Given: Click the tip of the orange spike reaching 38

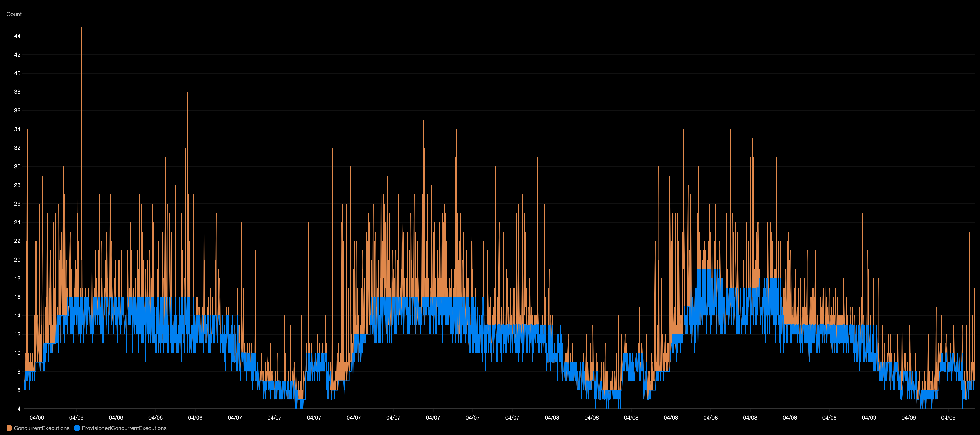Looking at the screenshot, I should coord(187,92).
